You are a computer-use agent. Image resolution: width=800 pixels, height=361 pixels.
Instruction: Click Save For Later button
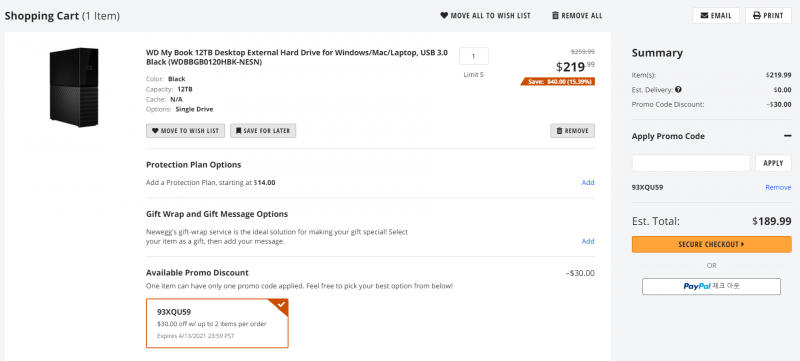[263, 131]
